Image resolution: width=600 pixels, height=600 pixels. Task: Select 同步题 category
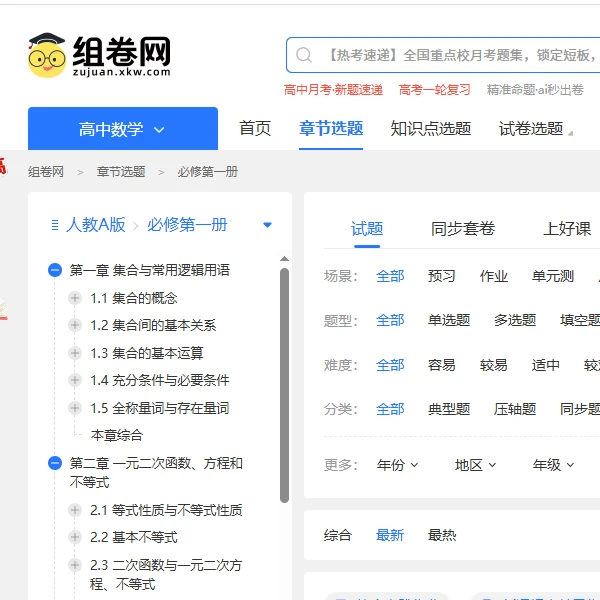click(580, 409)
